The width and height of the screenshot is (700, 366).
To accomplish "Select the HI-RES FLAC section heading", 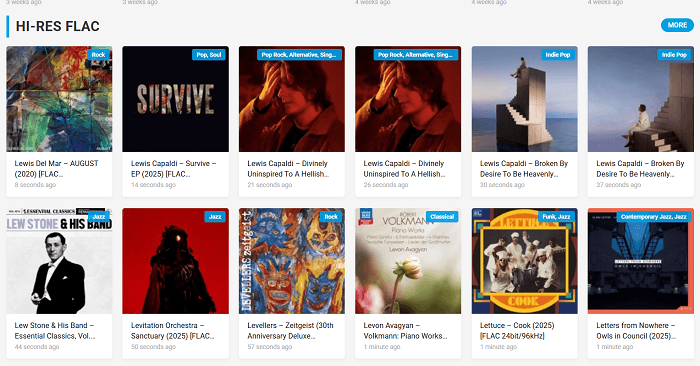I will [x=58, y=26].
